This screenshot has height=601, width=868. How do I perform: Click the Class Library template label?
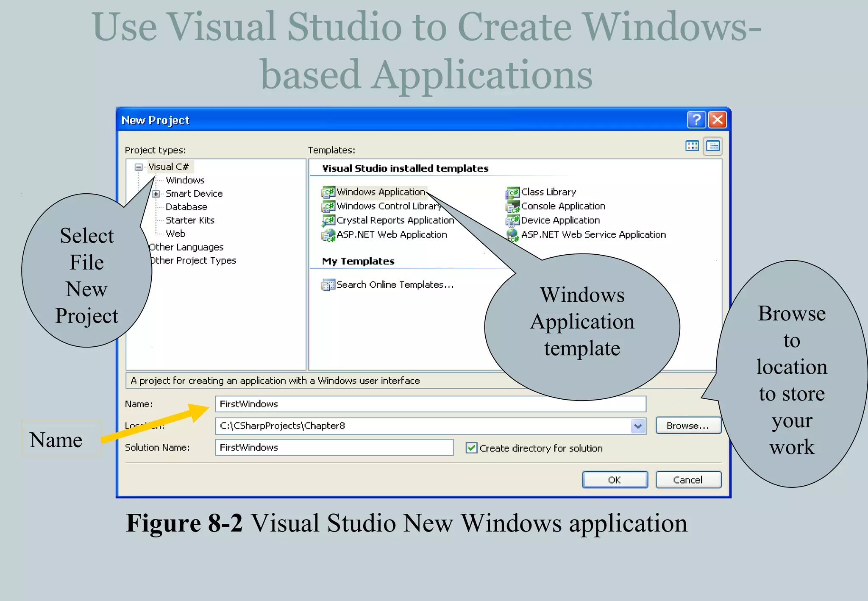click(x=549, y=192)
